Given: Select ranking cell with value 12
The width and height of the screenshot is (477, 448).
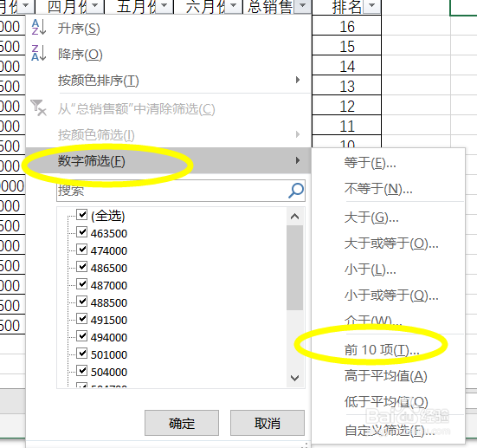Looking at the screenshot, I should click(x=346, y=106).
